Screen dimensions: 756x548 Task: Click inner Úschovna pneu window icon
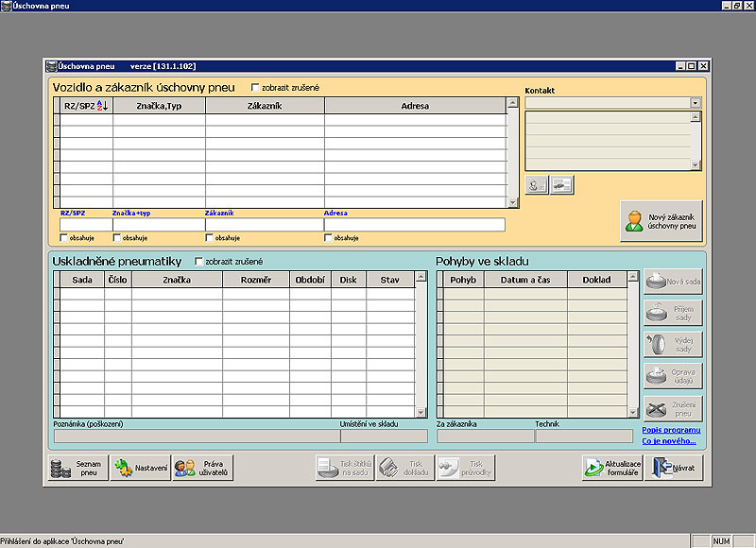52,66
